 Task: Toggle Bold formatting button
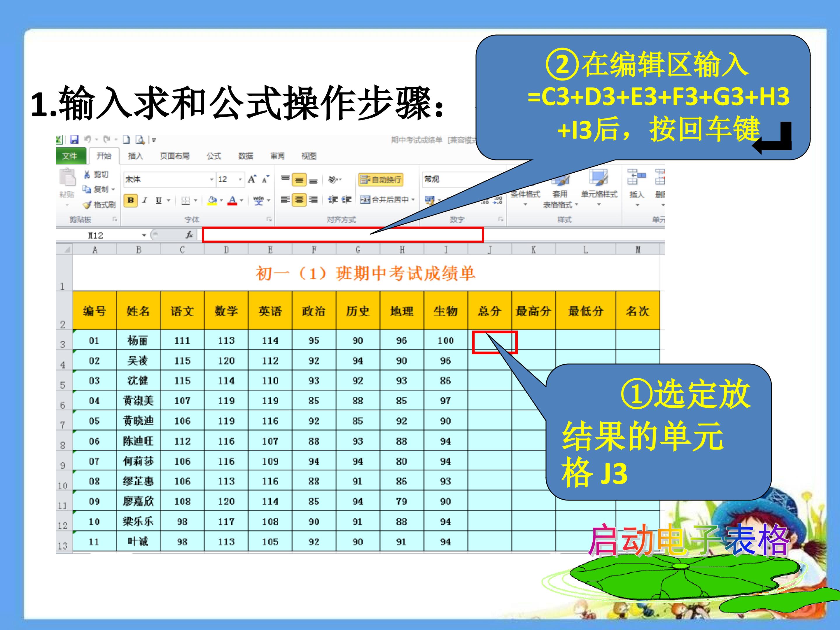point(131,200)
